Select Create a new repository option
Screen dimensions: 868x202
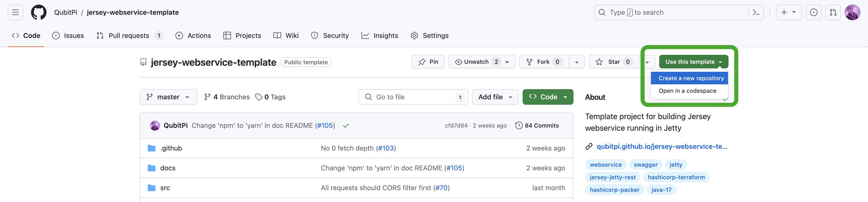pyautogui.click(x=690, y=78)
